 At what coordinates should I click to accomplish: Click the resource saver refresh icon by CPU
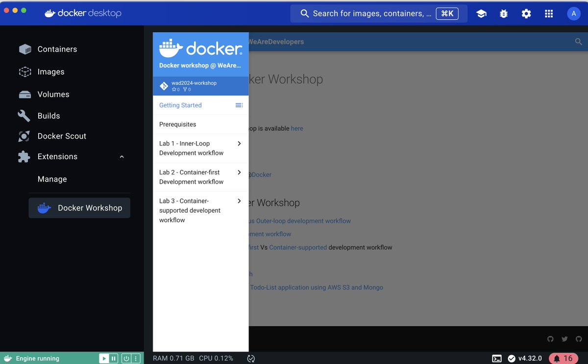tap(251, 358)
